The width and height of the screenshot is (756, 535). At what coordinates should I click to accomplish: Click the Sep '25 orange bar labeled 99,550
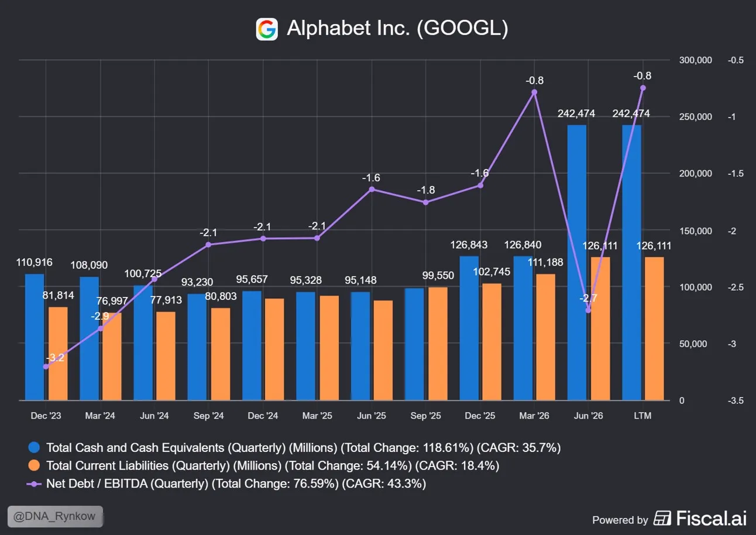pyautogui.click(x=438, y=344)
